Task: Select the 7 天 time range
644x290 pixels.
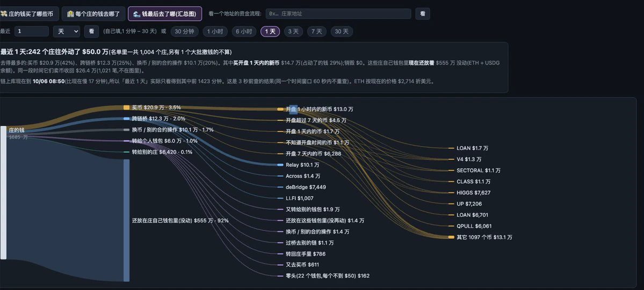Action: point(317,32)
